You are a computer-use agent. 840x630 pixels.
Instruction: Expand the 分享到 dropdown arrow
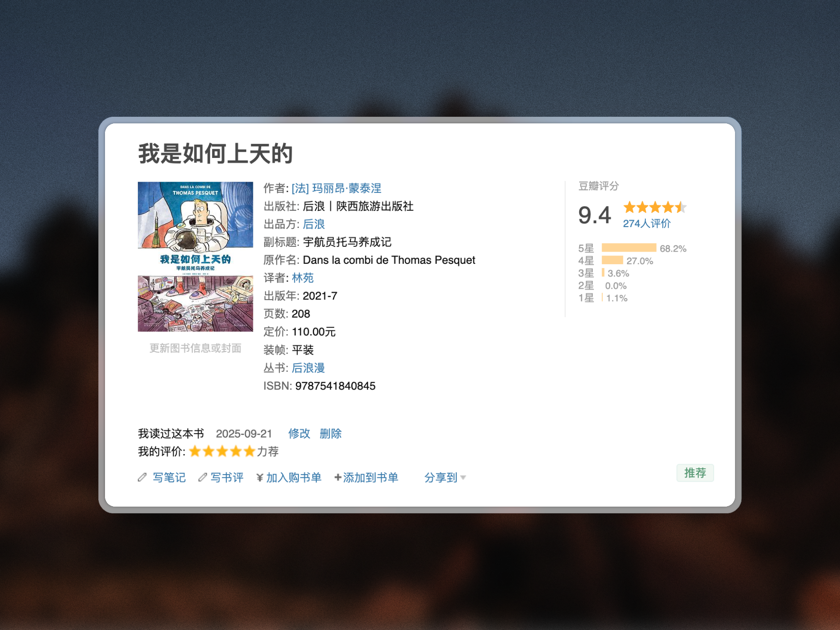463,478
